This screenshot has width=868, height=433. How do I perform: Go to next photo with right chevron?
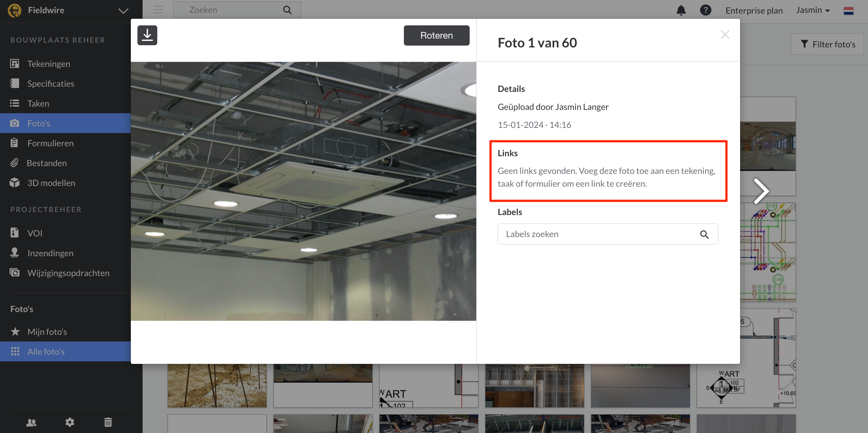(x=761, y=191)
